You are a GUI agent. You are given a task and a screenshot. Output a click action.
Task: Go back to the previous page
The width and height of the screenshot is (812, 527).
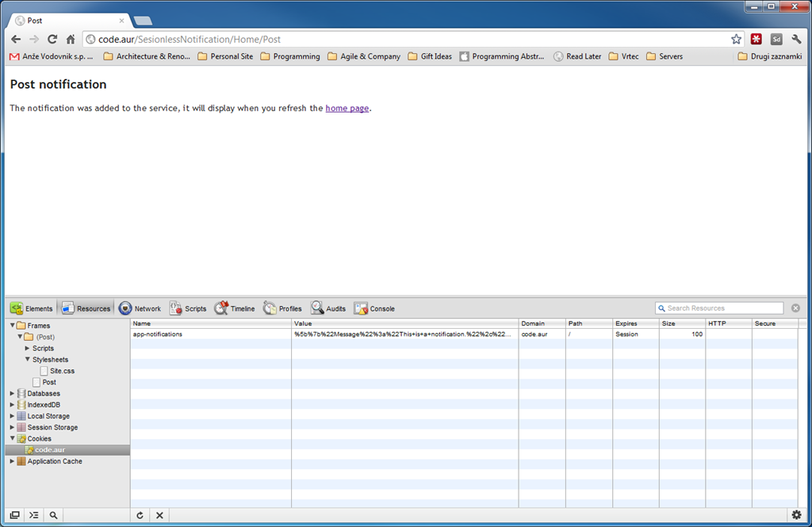pos(16,40)
